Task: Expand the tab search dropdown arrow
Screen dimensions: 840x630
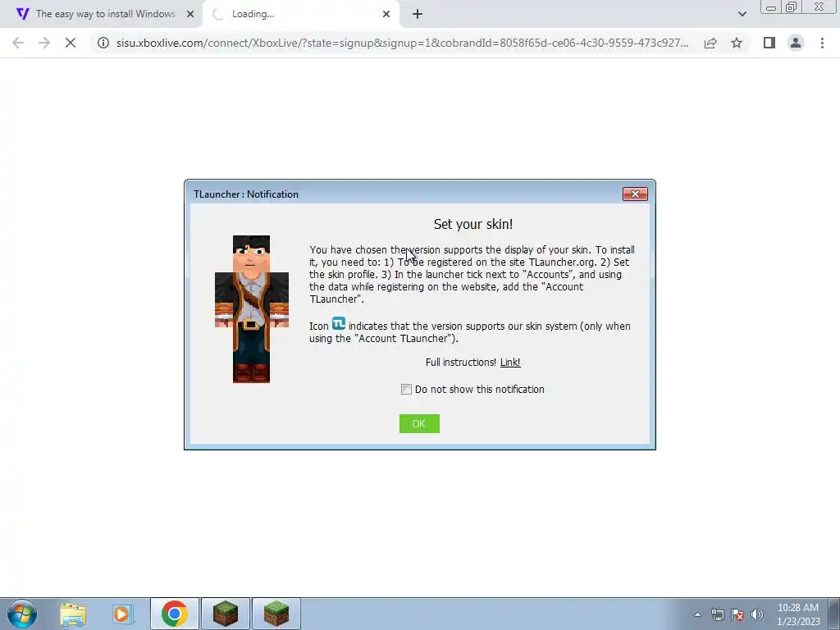Action: 742,14
